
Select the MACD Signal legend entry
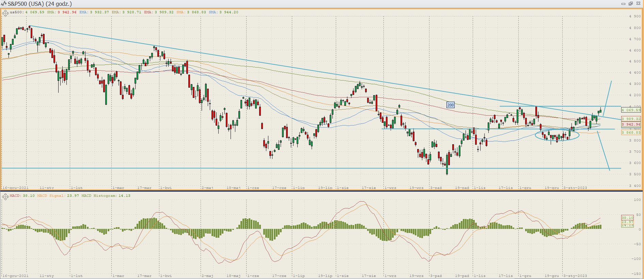click(x=58, y=196)
